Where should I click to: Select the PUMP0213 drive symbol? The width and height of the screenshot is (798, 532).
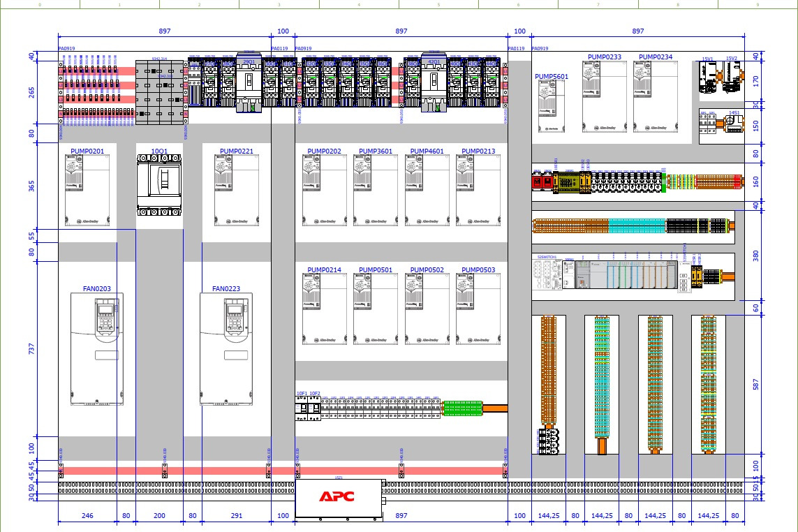[478, 191]
